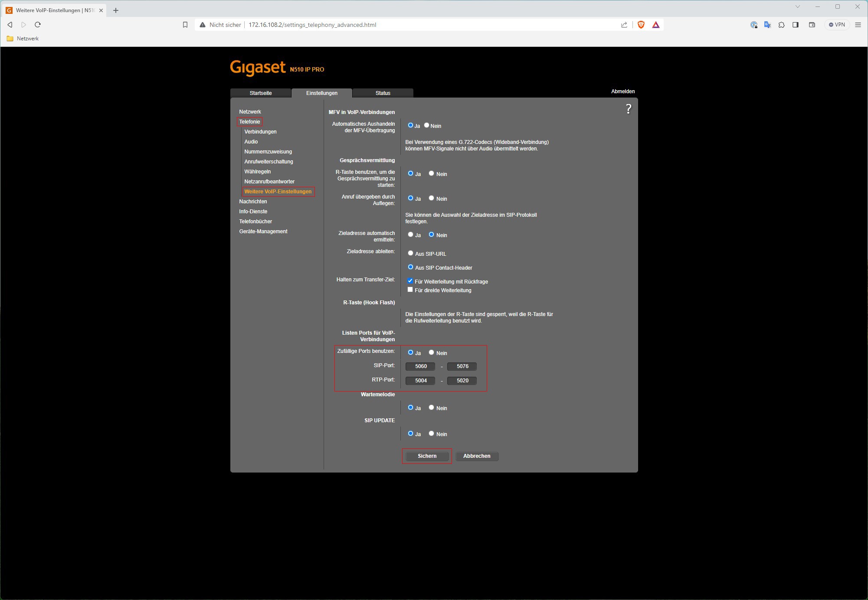Open Nachrichten in the sidebar
Image resolution: width=868 pixels, height=600 pixels.
253,202
